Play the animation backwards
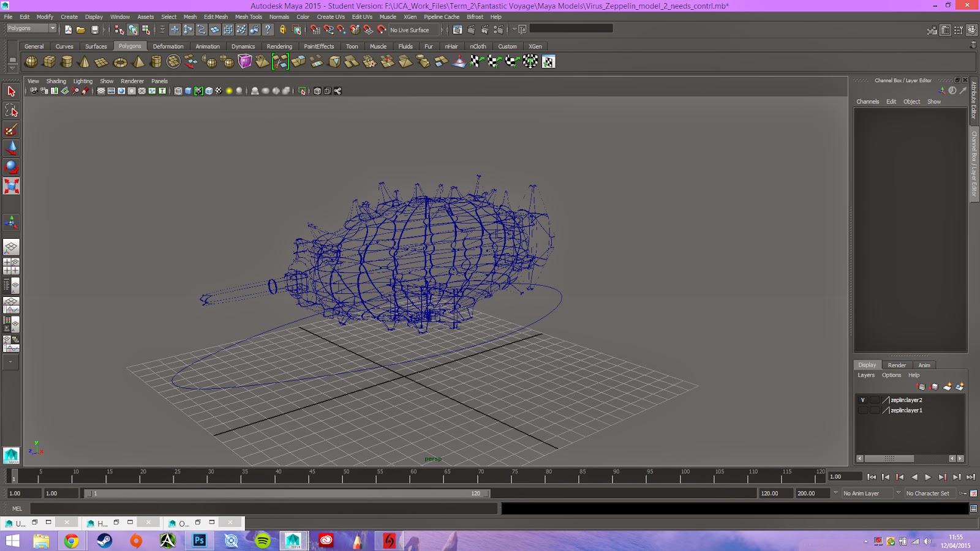This screenshot has width=980, height=551. (914, 477)
